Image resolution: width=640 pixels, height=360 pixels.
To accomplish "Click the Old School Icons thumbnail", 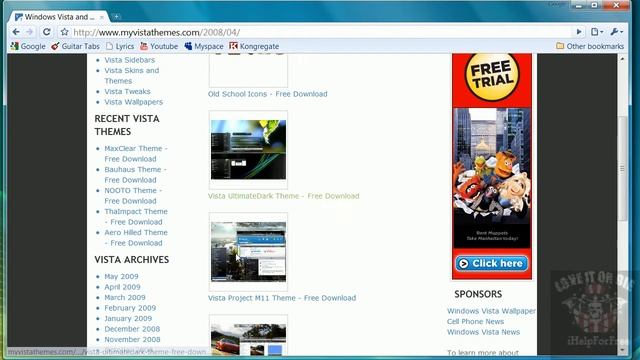I will (248, 70).
